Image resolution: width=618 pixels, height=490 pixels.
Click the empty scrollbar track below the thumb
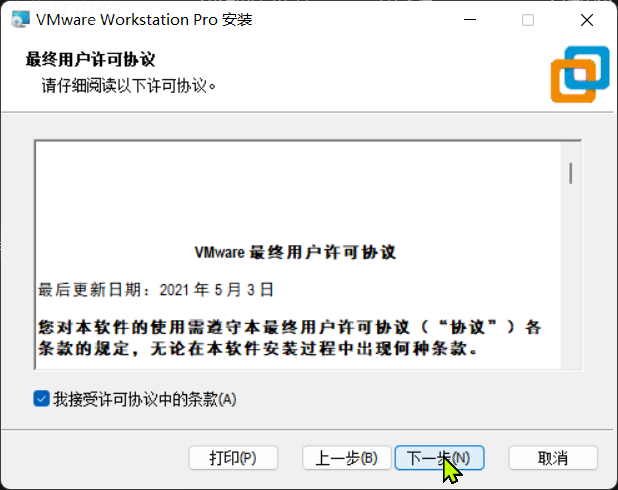click(571, 276)
